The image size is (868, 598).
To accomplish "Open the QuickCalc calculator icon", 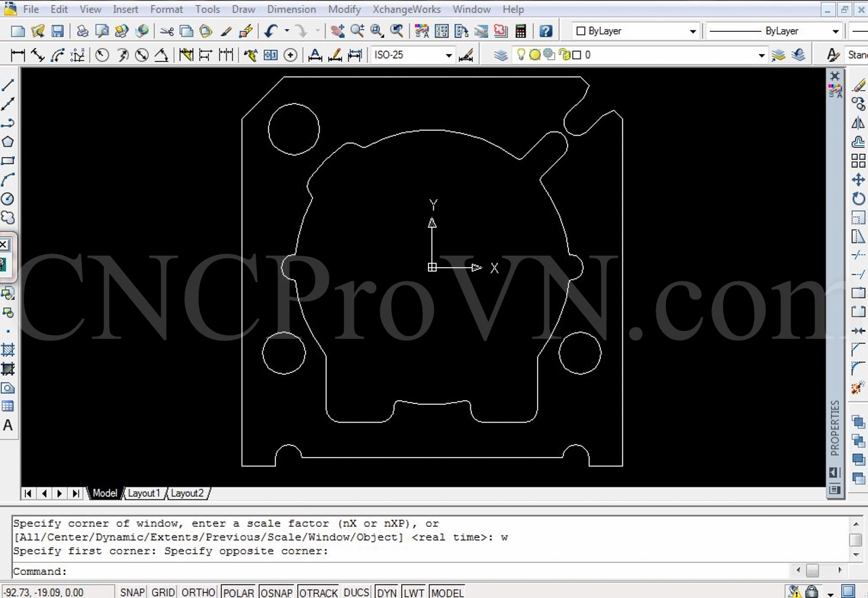I will [x=521, y=31].
